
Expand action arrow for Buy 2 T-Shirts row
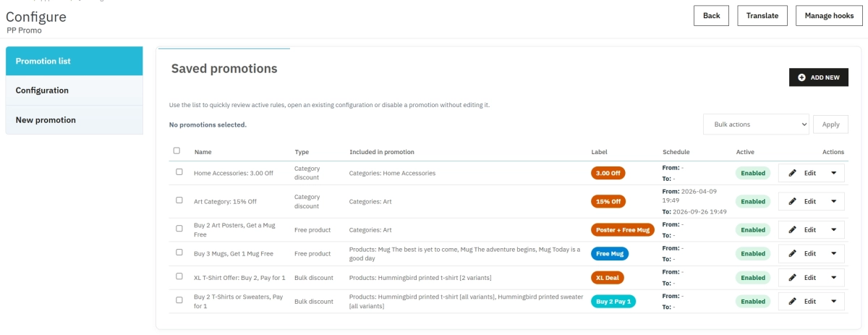833,302
